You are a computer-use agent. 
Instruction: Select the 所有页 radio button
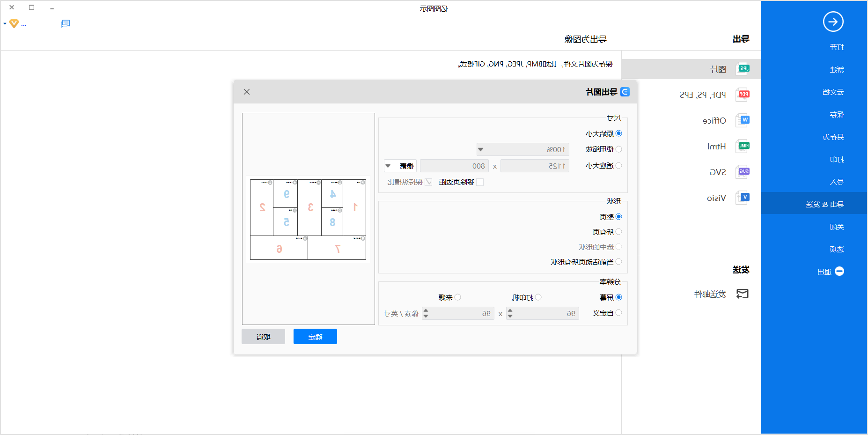tap(618, 232)
